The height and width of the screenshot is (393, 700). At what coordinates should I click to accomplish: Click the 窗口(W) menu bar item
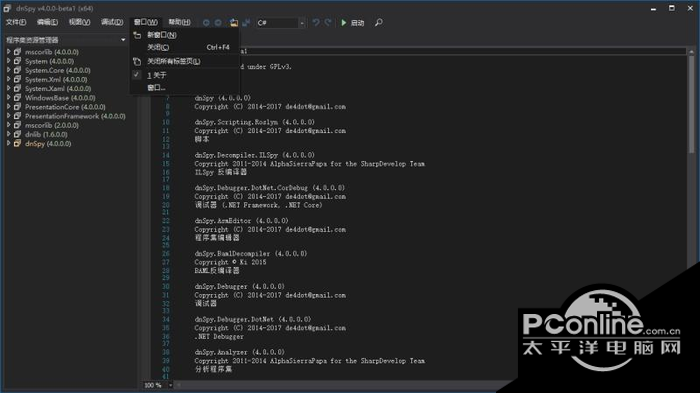[146, 22]
